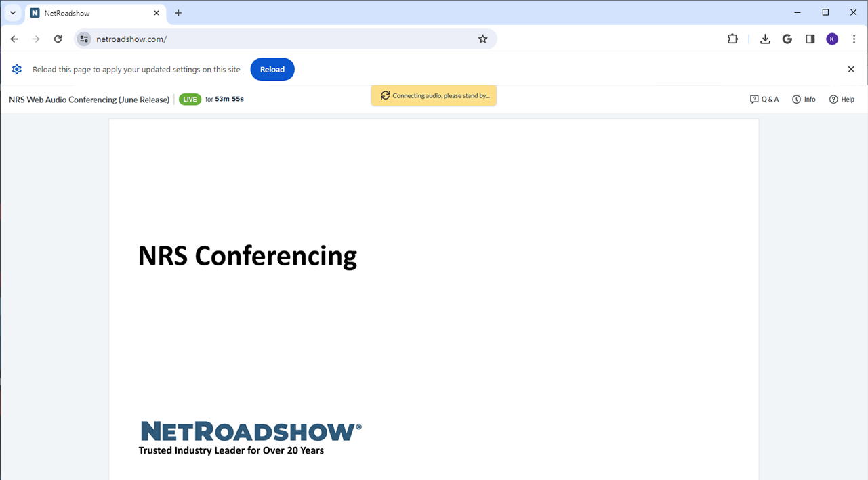Open the Downloads list
The image size is (868, 480).
point(765,39)
